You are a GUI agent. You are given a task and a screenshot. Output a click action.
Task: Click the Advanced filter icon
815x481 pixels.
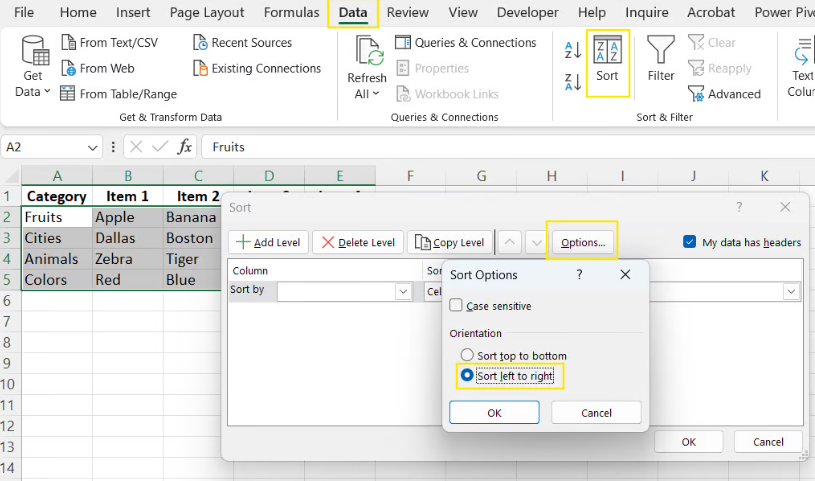coord(697,94)
